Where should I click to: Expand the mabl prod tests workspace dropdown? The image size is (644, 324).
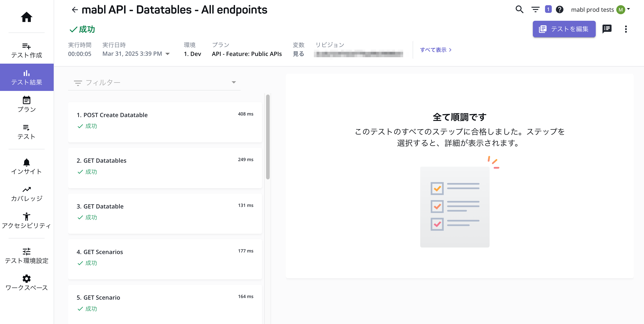click(x=628, y=9)
